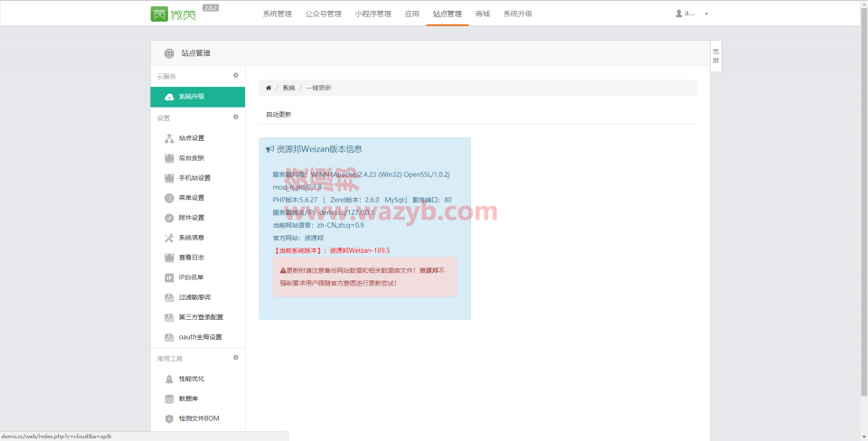868x441 pixels.
Task: Toggle the 常用工具 section gear icon
Action: click(236, 358)
